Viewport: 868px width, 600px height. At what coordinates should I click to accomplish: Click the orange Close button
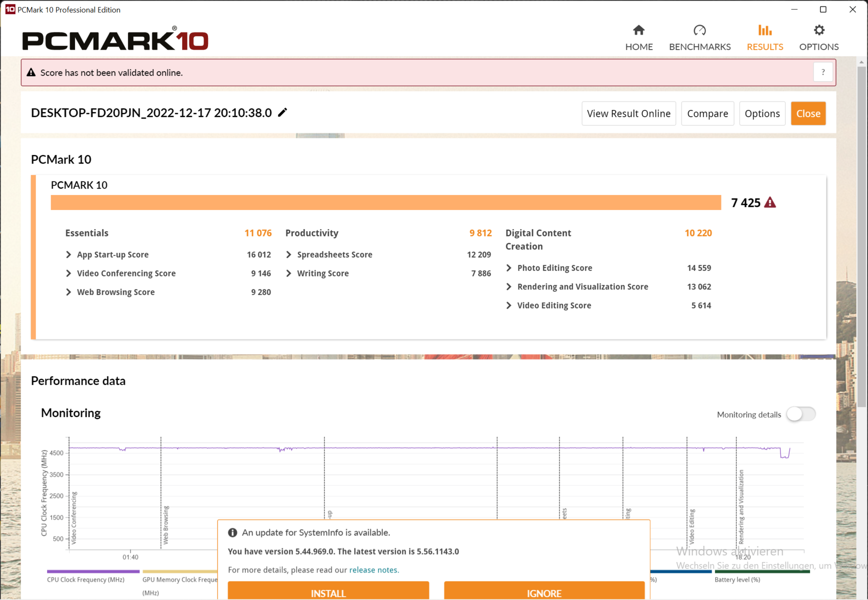click(x=808, y=113)
